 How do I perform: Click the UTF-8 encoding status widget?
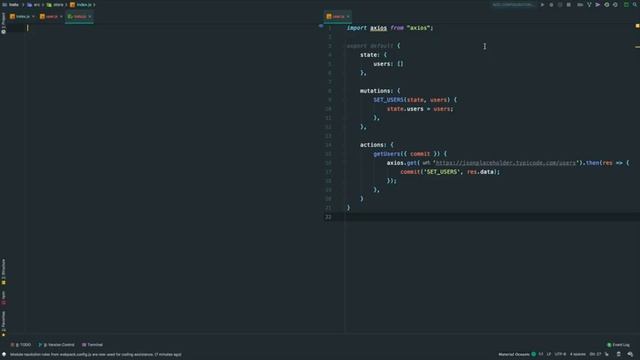click(x=560, y=354)
